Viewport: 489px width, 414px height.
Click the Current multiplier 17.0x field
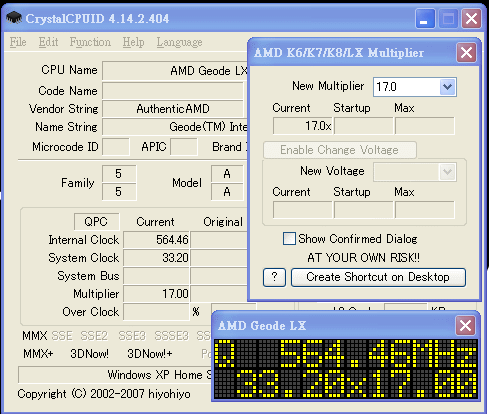click(x=303, y=126)
